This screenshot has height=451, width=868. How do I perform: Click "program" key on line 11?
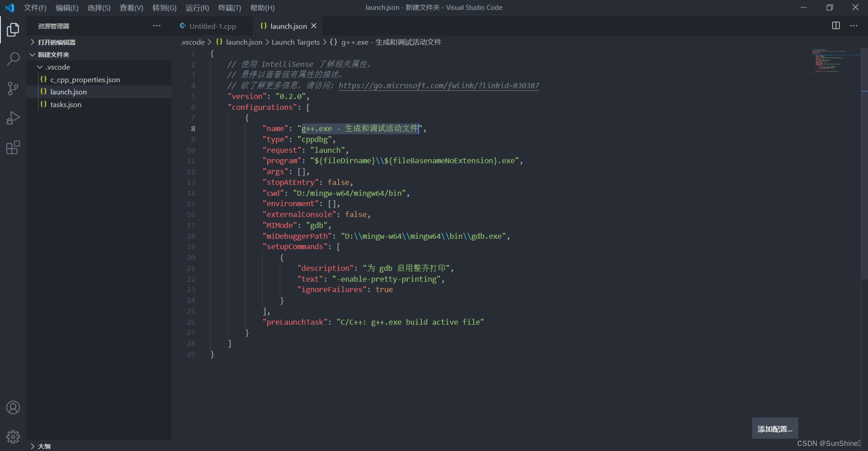coord(282,161)
